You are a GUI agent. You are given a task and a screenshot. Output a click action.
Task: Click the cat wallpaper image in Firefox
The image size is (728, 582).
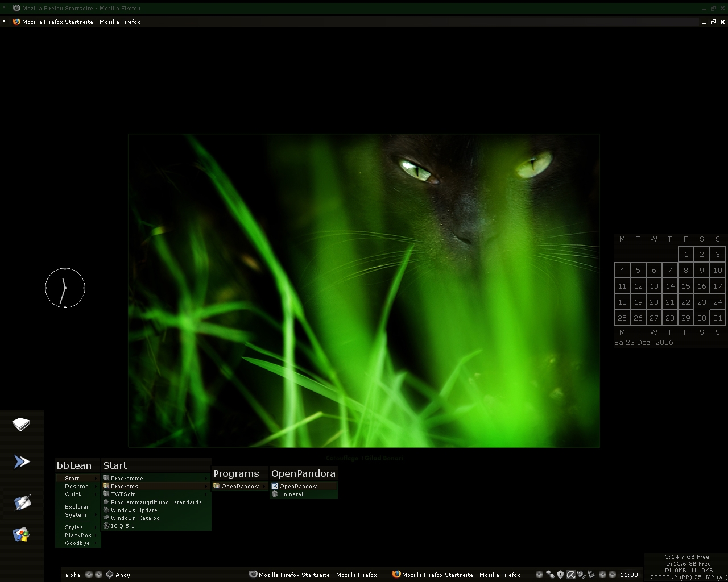(364, 290)
